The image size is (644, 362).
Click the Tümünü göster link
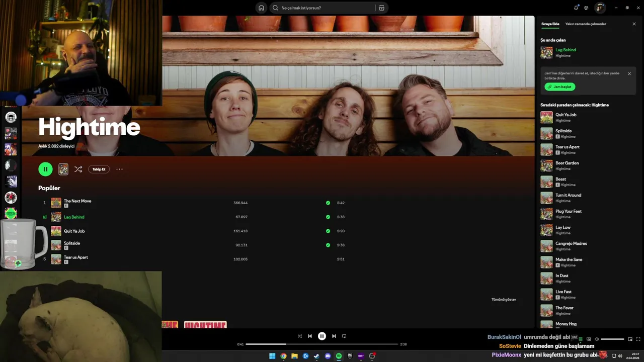pyautogui.click(x=504, y=299)
